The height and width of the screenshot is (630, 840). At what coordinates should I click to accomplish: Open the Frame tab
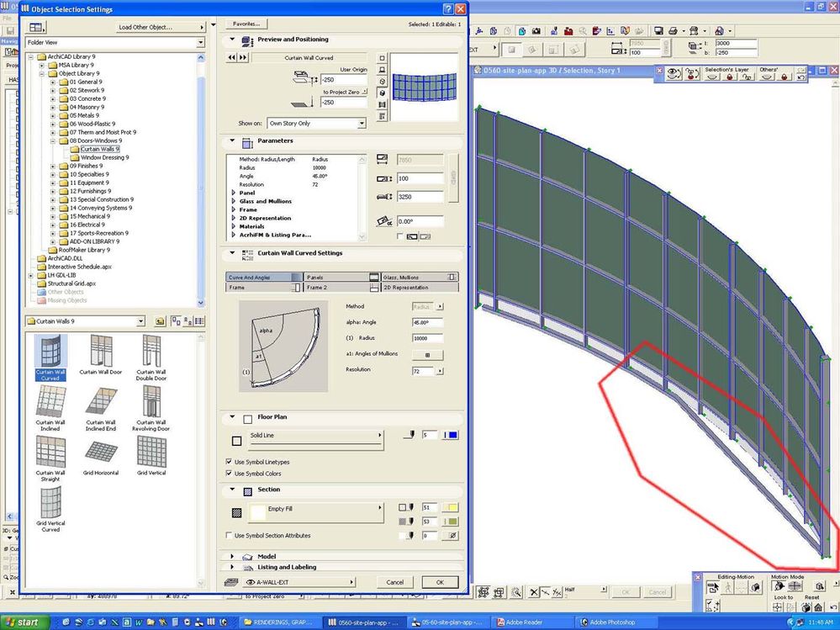[264, 287]
